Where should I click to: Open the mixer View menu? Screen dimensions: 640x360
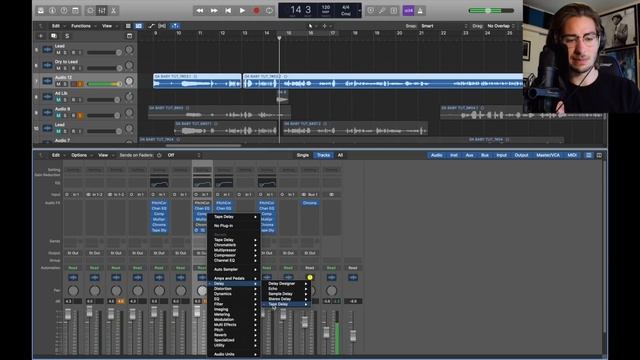coord(103,155)
